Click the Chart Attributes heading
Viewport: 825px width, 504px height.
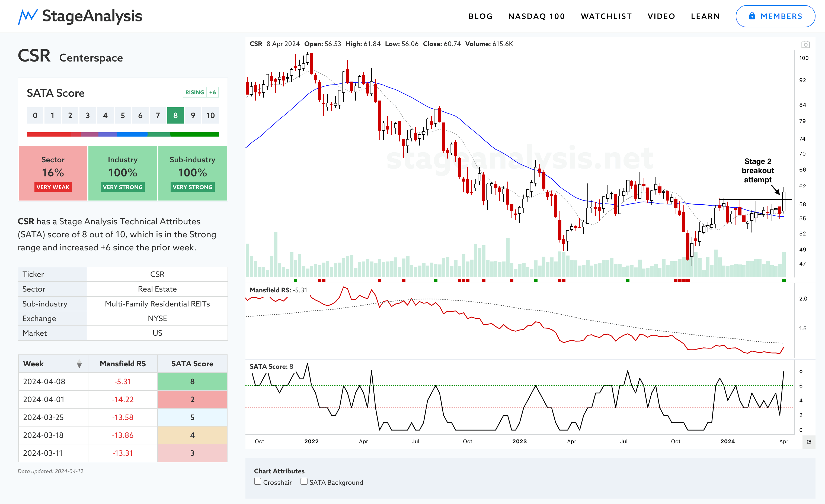click(279, 471)
